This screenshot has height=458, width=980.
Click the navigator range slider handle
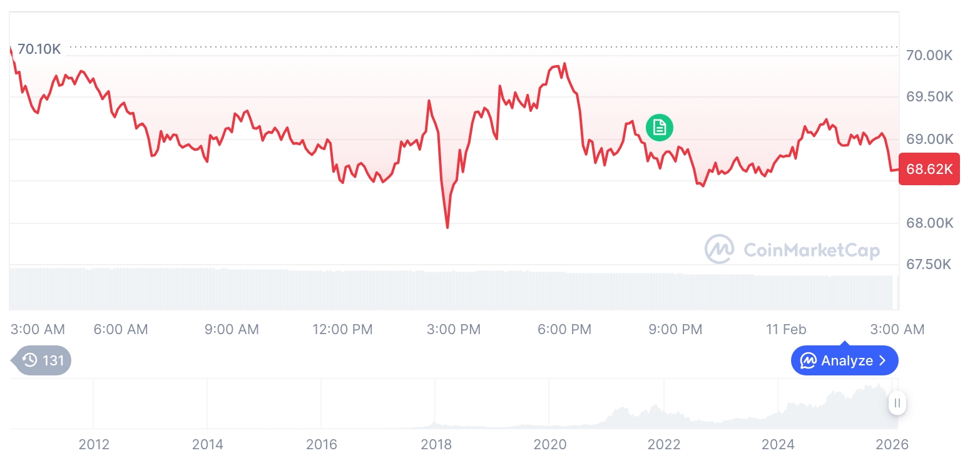click(897, 403)
